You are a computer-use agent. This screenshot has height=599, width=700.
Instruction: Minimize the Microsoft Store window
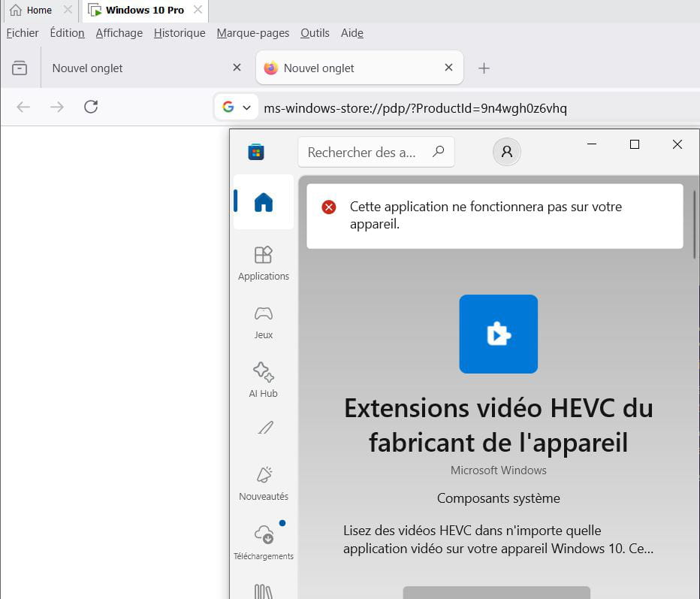tap(592, 144)
